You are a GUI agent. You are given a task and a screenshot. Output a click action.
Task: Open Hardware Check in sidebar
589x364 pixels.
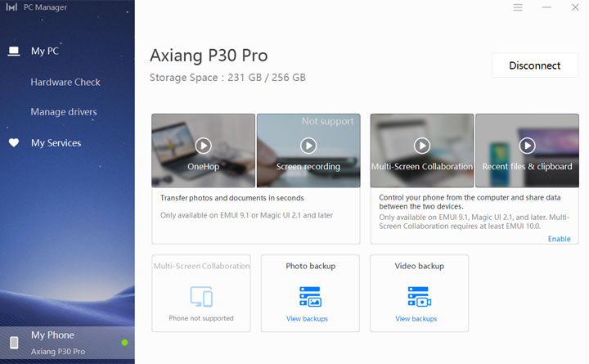(65, 83)
